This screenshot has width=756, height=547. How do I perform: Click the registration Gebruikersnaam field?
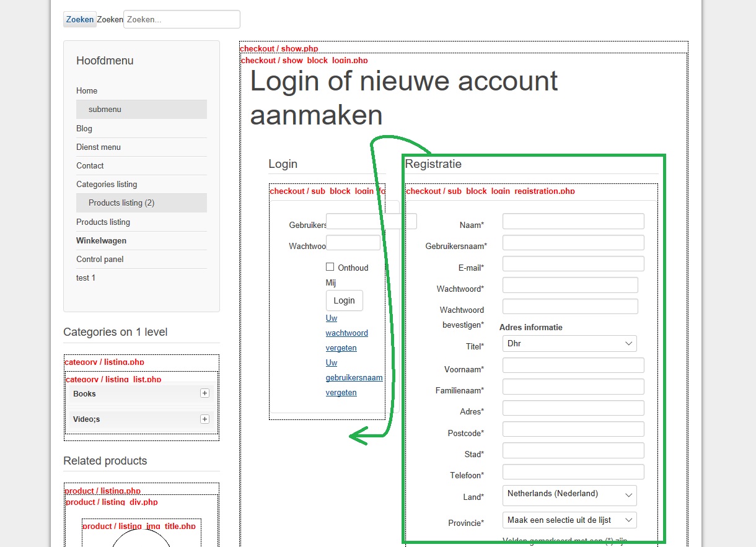click(x=573, y=243)
